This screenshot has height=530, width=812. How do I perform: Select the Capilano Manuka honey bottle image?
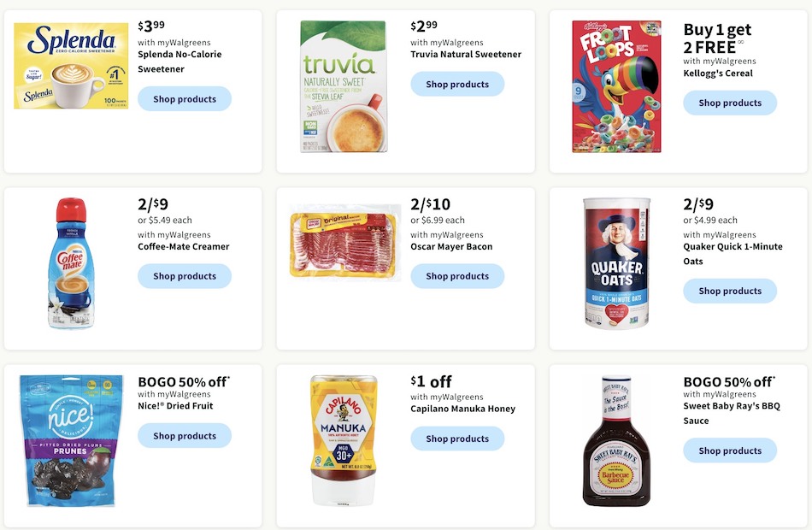(344, 441)
